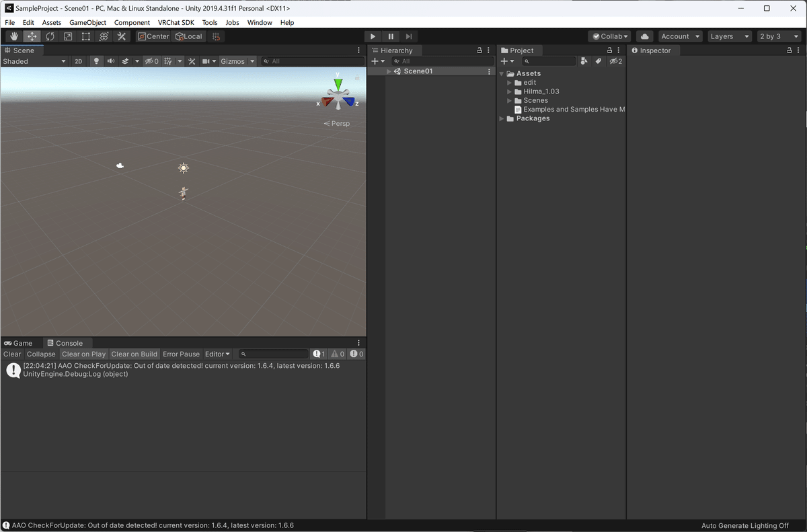Image resolution: width=807 pixels, height=532 pixels.
Task: Toggle scene lighting
Action: (x=96, y=61)
